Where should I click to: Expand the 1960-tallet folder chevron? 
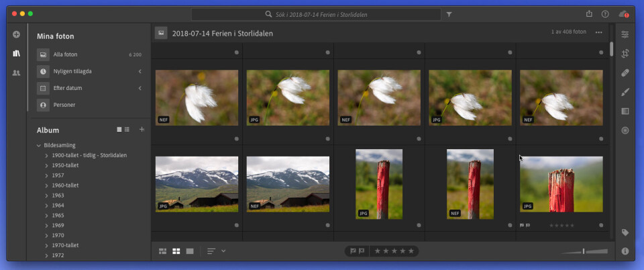pyautogui.click(x=47, y=186)
